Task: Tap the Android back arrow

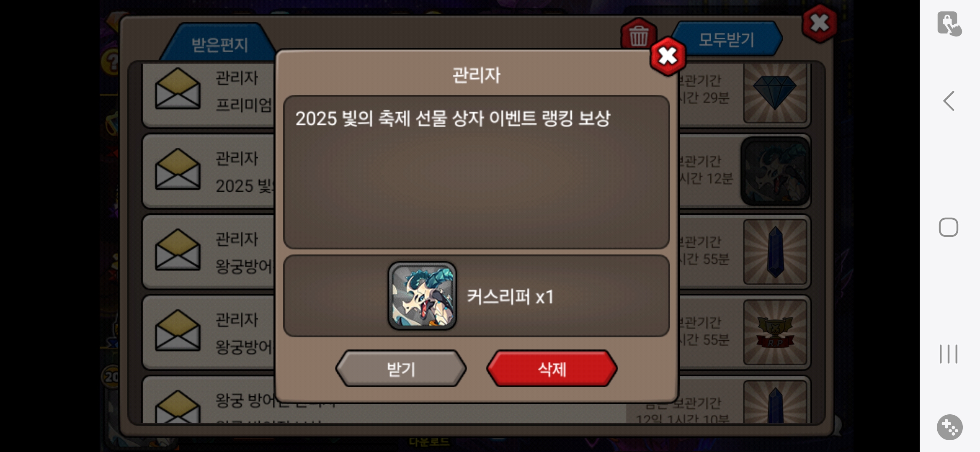Action: pyautogui.click(x=949, y=101)
